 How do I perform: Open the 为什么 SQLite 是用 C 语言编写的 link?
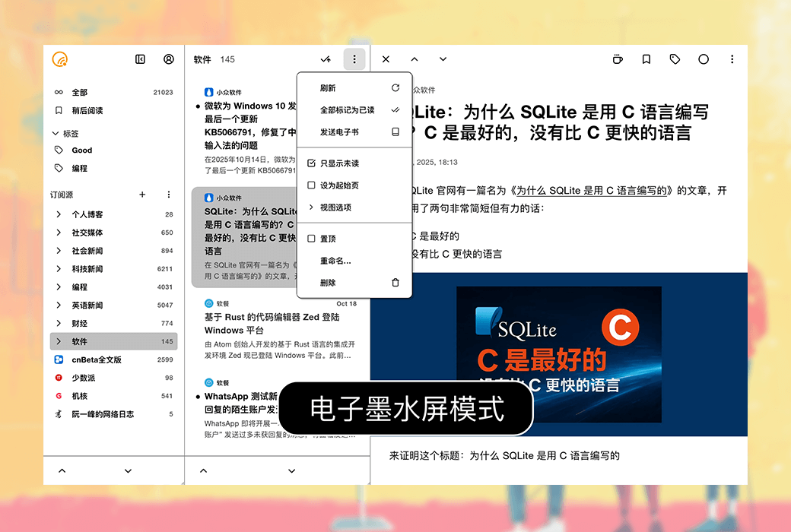pyautogui.click(x=594, y=191)
